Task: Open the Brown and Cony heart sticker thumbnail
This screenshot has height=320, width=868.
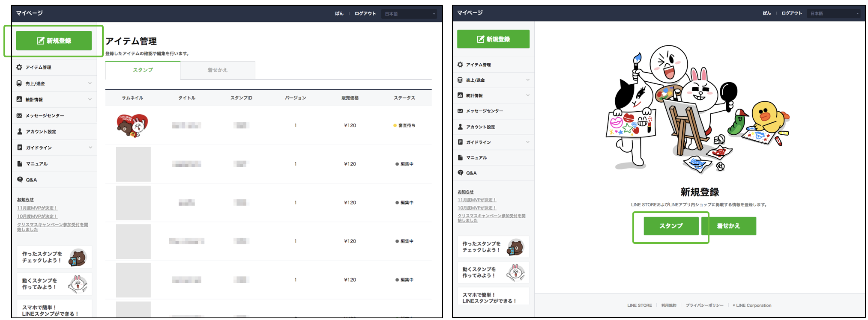Action: 132,125
